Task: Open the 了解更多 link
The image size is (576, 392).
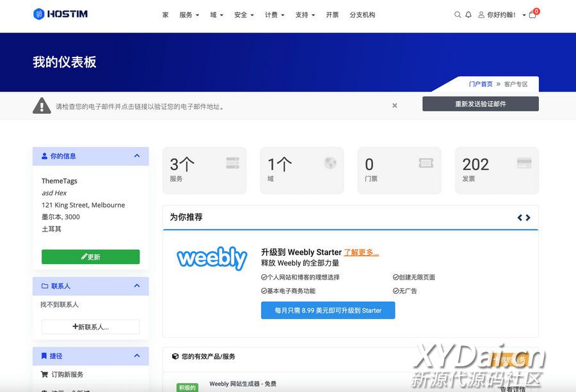Action: (x=362, y=253)
